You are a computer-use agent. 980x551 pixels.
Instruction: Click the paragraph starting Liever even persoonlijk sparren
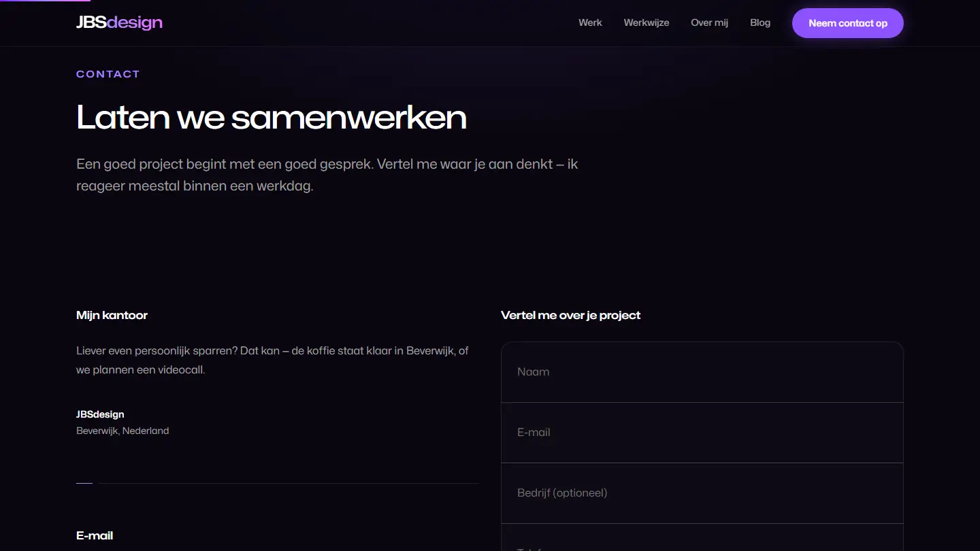pos(272,361)
